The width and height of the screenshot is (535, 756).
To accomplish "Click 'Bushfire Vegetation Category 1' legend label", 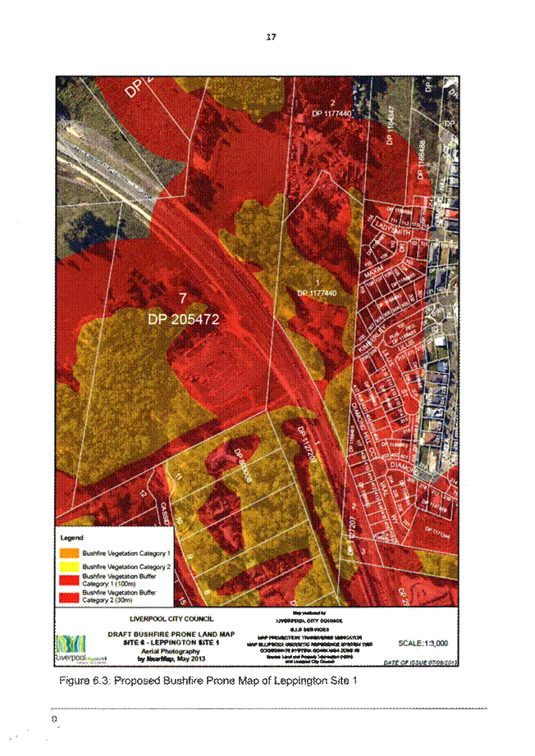I will 126,553.
